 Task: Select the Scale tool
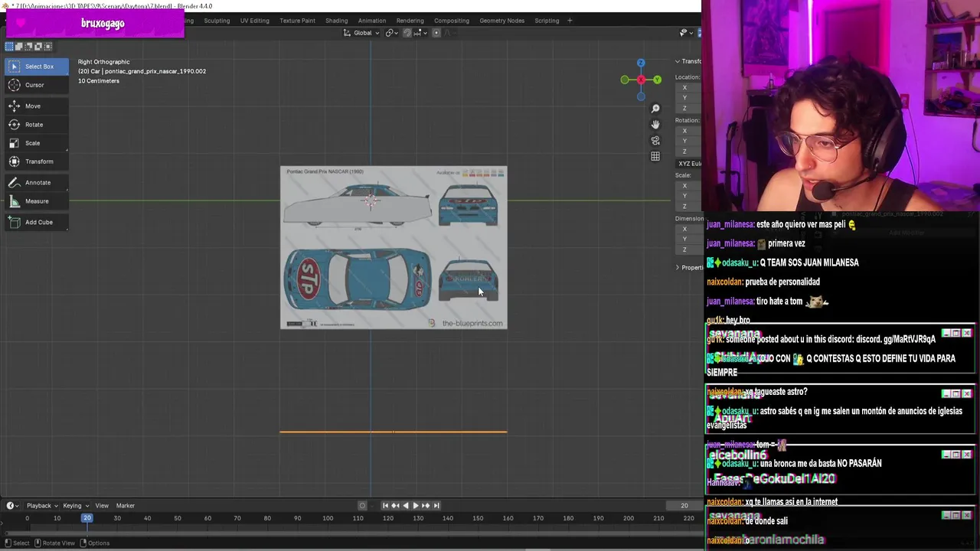point(36,143)
